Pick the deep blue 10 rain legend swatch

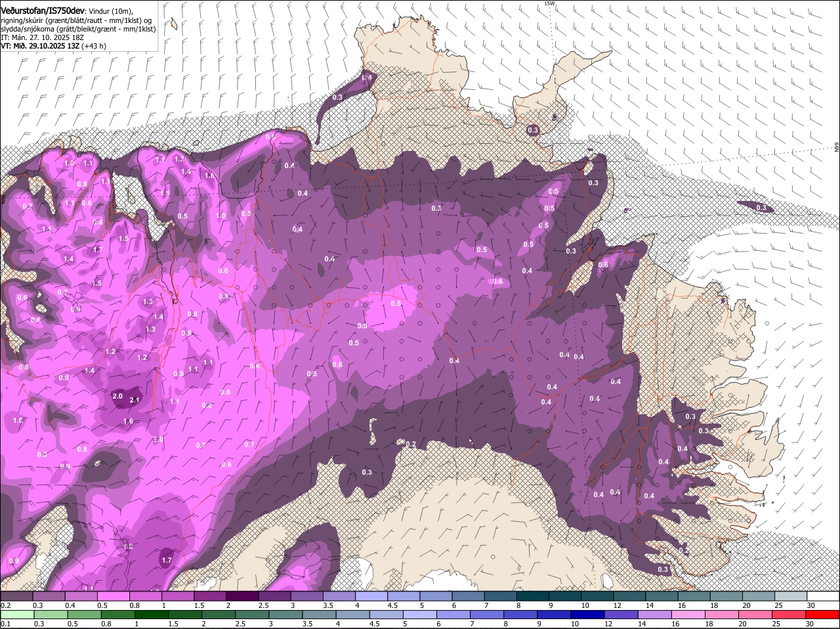(x=588, y=615)
